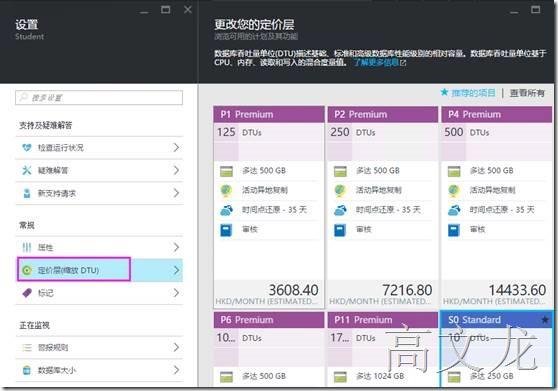Click the geo-replication globe in P2 Premium

pos(340,191)
